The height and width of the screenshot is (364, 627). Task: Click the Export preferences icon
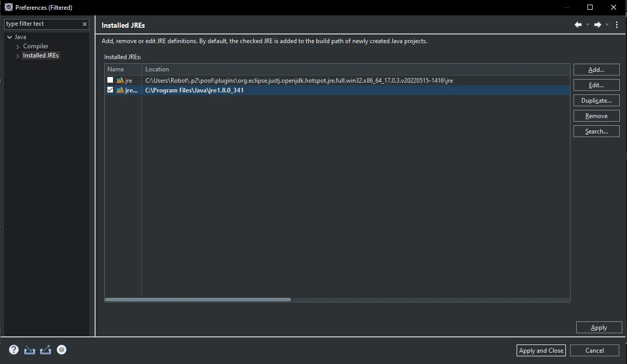point(46,350)
